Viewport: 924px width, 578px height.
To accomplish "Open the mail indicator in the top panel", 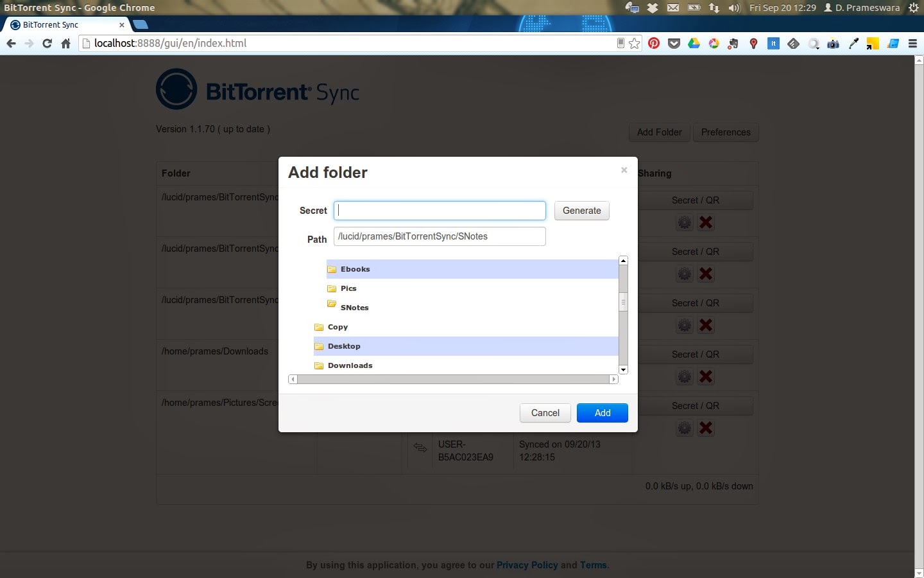I will pos(673,8).
